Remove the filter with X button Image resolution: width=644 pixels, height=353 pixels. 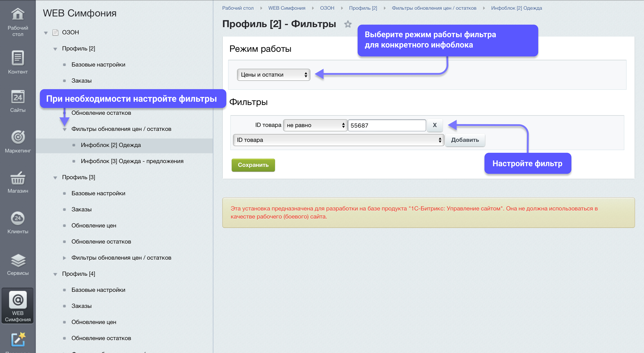(434, 125)
